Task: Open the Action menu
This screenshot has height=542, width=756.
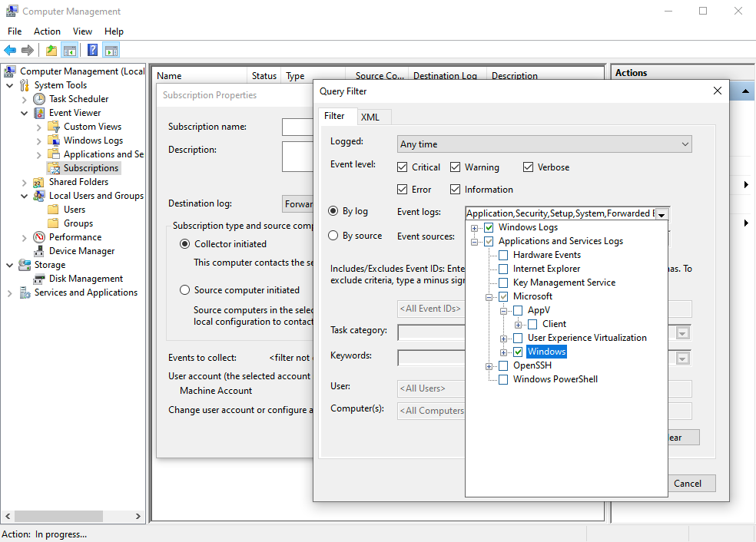Action: pyautogui.click(x=47, y=31)
